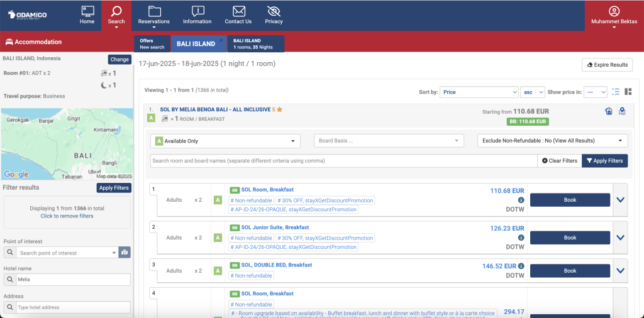Expand details for SOL Room 110.68 EUR
This screenshot has width=644, height=318.
coord(620,200)
